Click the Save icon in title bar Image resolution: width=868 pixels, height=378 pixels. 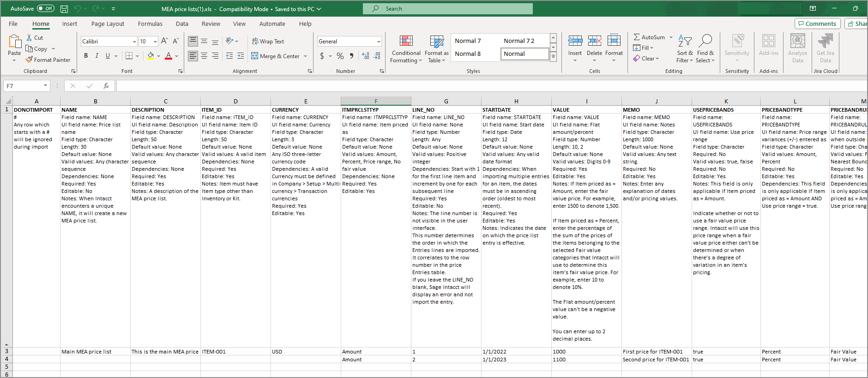coord(64,9)
